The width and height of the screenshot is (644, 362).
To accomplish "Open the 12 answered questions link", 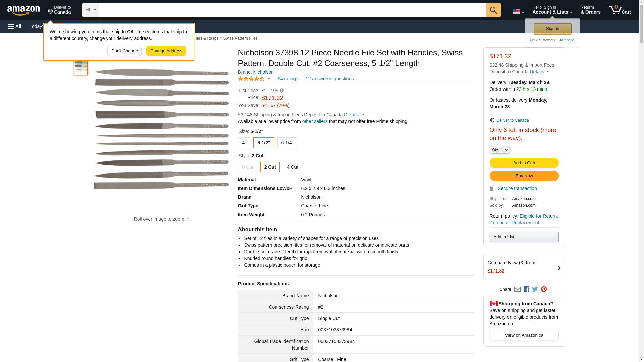I will point(329,79).
